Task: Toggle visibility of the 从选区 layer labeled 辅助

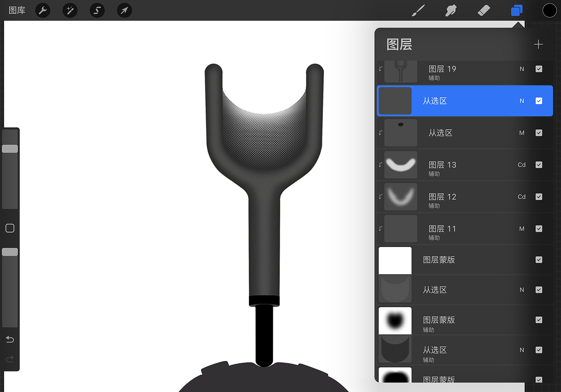Action: click(x=539, y=350)
